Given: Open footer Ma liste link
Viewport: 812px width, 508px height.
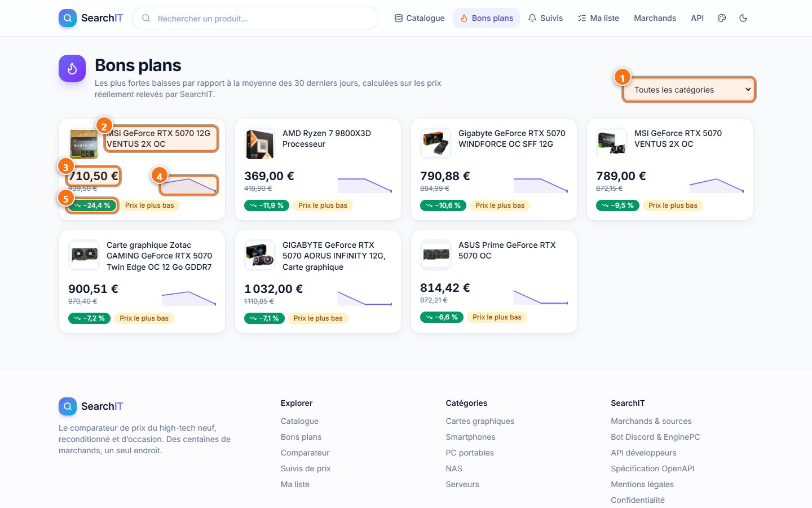Looking at the screenshot, I should coord(295,484).
